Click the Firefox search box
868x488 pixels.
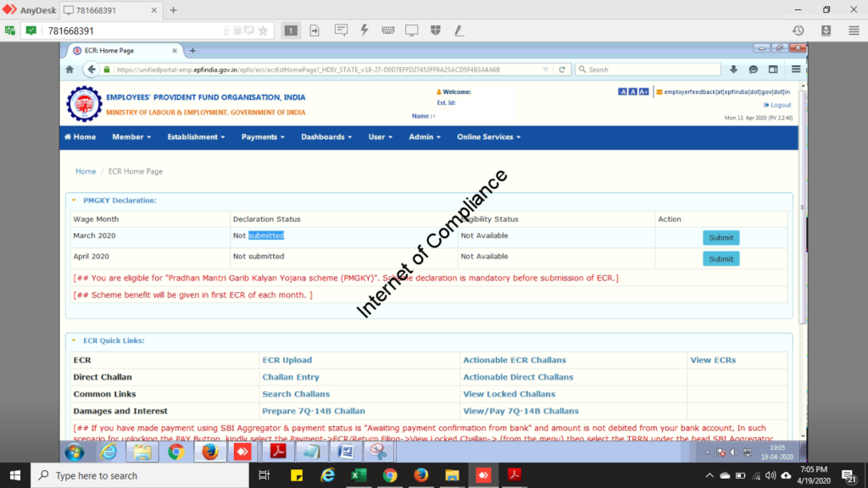(648, 69)
